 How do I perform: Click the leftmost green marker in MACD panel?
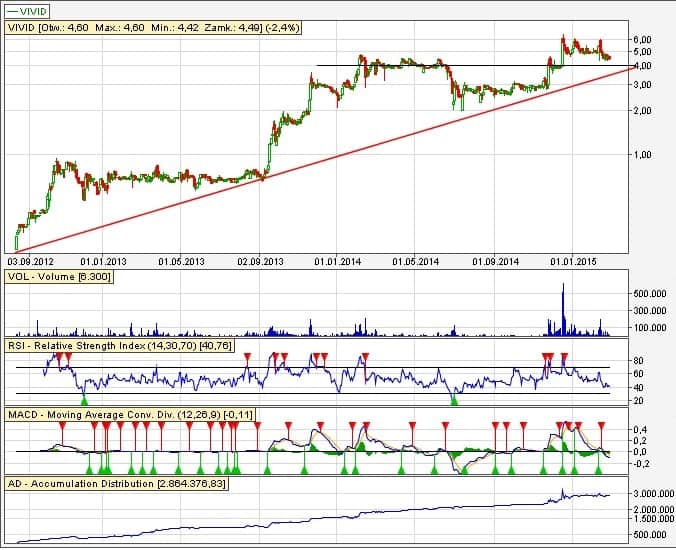coord(88,468)
